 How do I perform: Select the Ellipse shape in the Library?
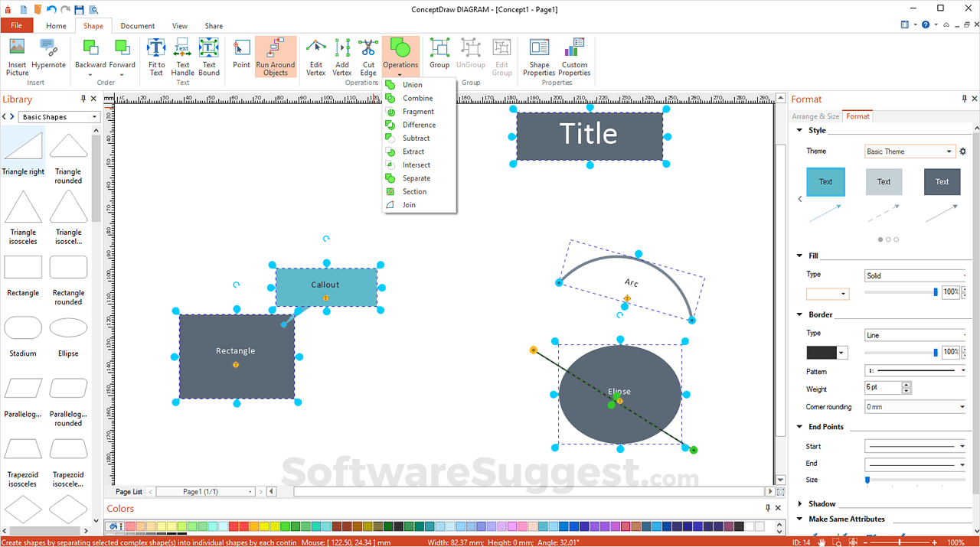[68, 327]
